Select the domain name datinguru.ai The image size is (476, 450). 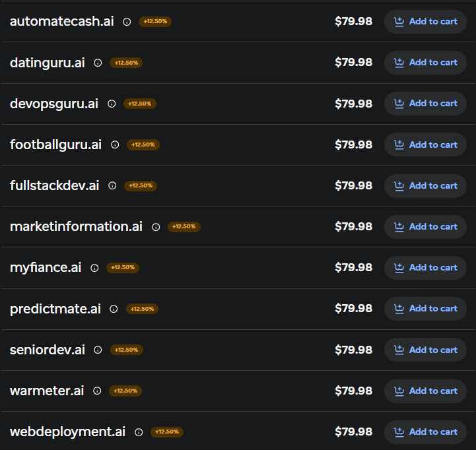pyautogui.click(x=48, y=63)
